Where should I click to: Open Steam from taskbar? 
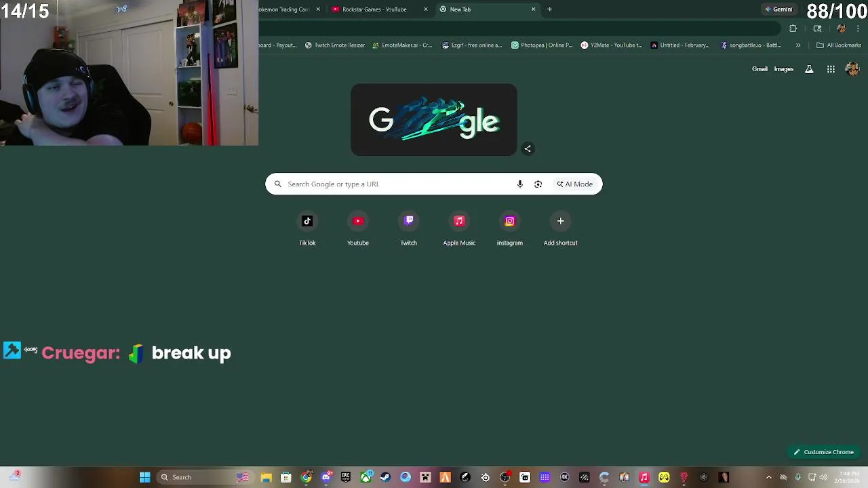385,477
